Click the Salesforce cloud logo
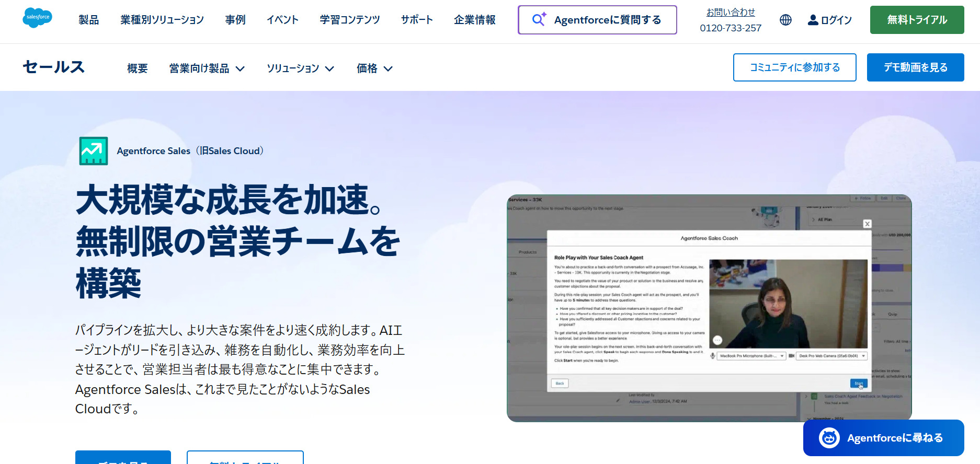 pos(37,18)
